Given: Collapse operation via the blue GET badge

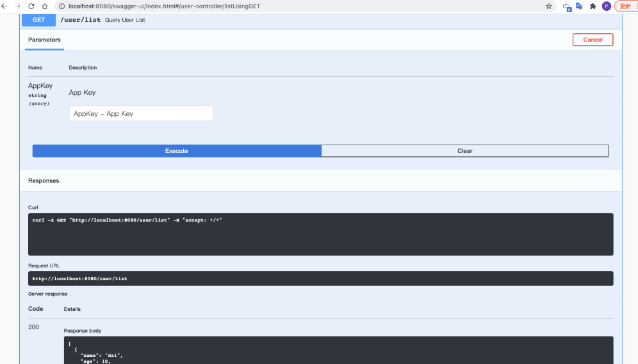Looking at the screenshot, I should [x=38, y=20].
